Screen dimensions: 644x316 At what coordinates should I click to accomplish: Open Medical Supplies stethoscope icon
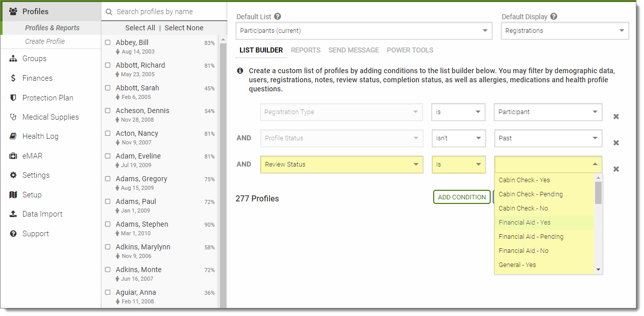click(13, 117)
